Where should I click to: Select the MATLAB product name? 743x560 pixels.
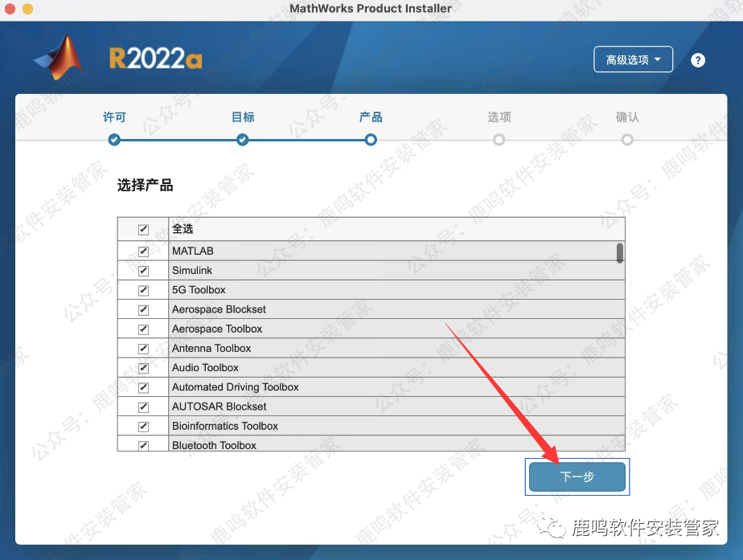point(192,251)
